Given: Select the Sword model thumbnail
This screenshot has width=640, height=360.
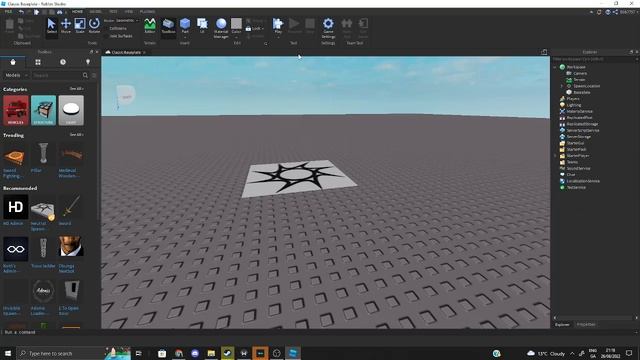Looking at the screenshot, I should (71, 207).
